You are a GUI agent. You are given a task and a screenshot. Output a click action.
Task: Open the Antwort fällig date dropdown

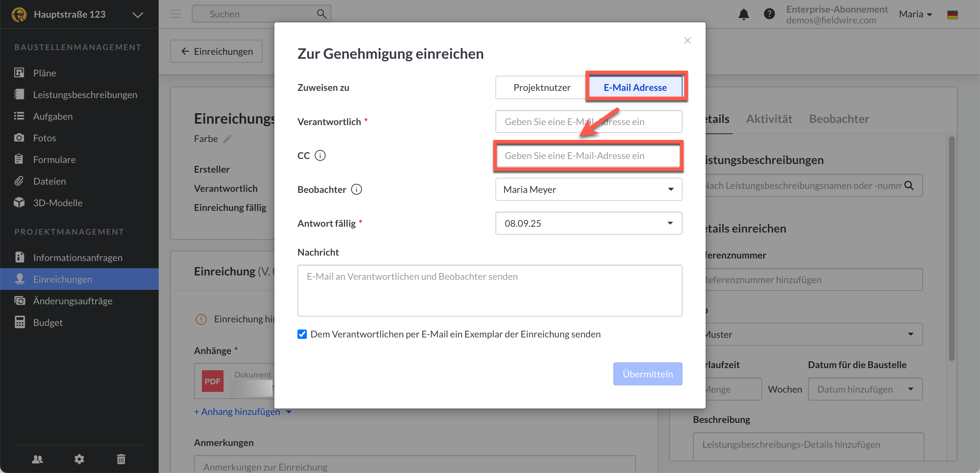(x=588, y=223)
